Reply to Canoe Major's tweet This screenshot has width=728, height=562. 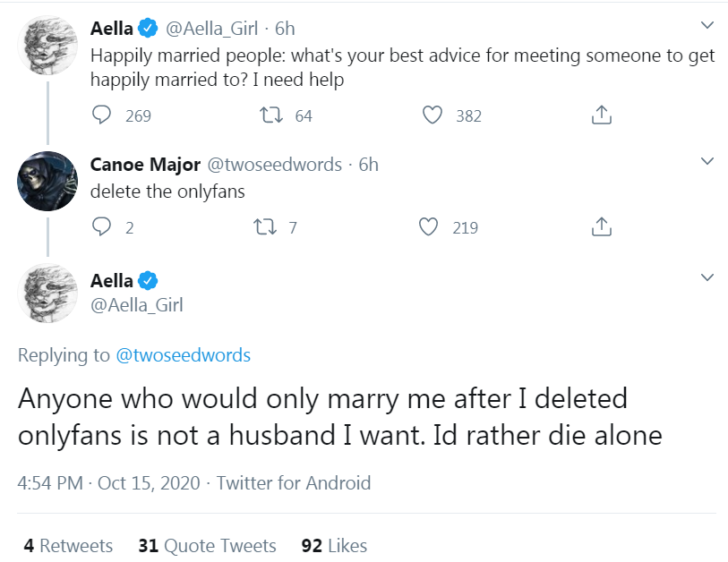[102, 227]
